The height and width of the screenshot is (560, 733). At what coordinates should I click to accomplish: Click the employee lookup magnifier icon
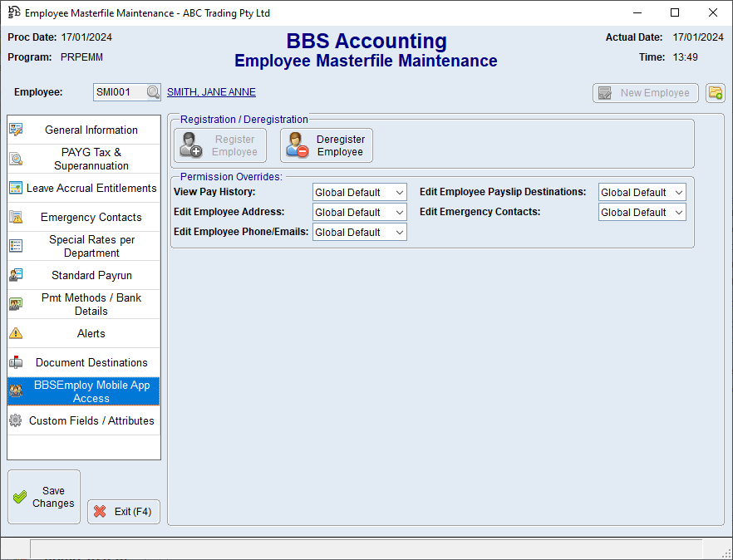click(x=153, y=92)
